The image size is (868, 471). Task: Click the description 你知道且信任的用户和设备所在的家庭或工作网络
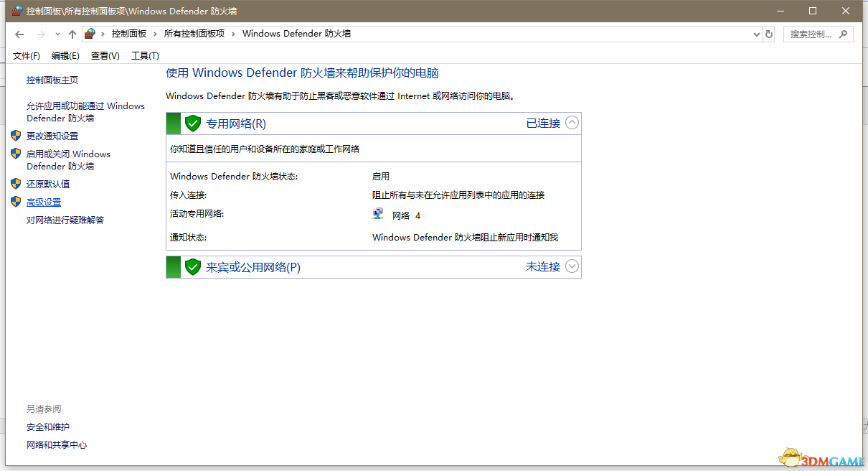pos(265,149)
